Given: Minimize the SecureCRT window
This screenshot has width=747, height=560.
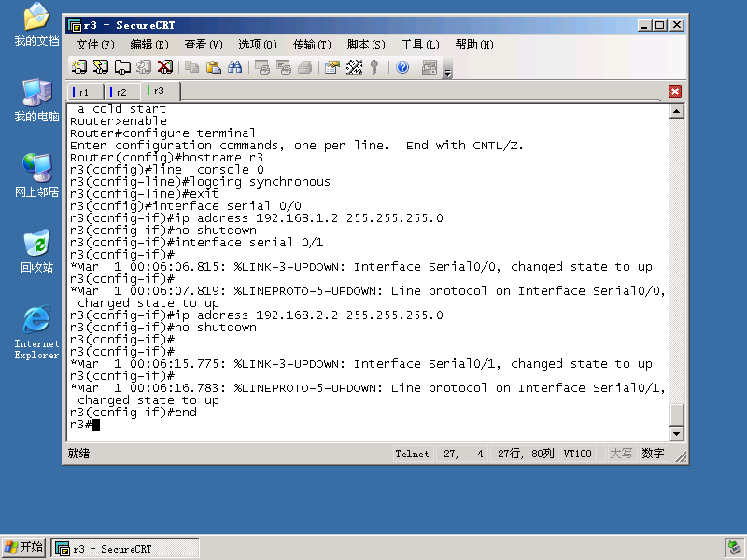Looking at the screenshot, I should [x=644, y=25].
